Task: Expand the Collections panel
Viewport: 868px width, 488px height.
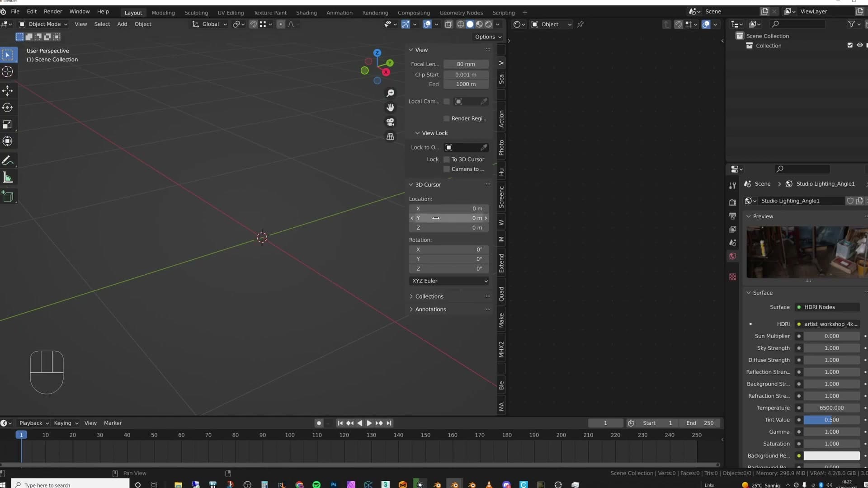Action: click(x=429, y=296)
